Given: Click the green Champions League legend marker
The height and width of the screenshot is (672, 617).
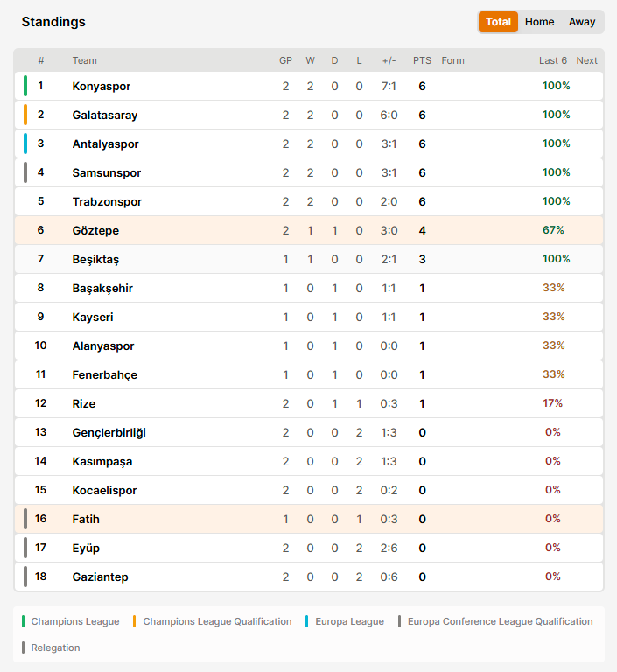Looking at the screenshot, I should (23, 621).
